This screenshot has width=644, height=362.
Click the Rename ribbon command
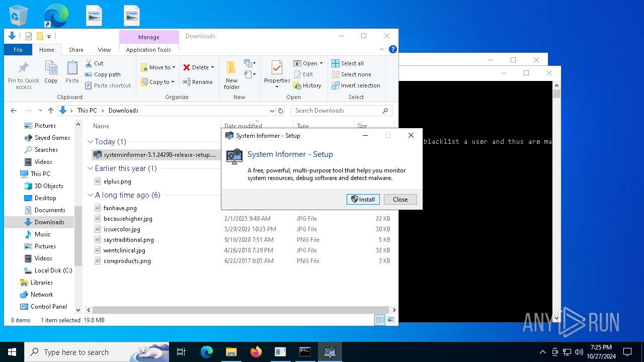coord(198,82)
